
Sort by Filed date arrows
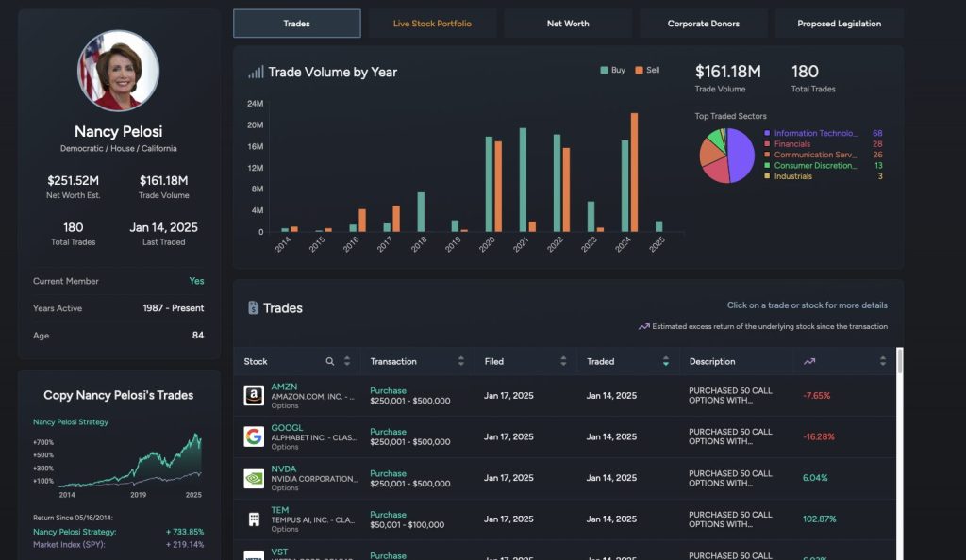563,361
